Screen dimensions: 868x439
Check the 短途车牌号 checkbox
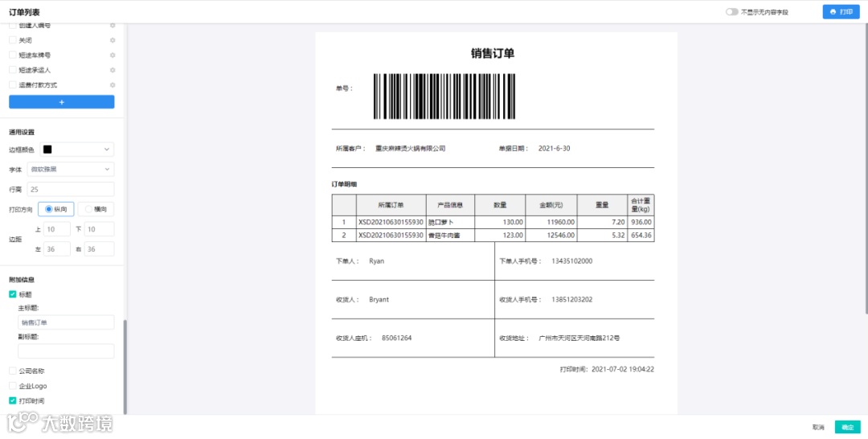coord(13,55)
